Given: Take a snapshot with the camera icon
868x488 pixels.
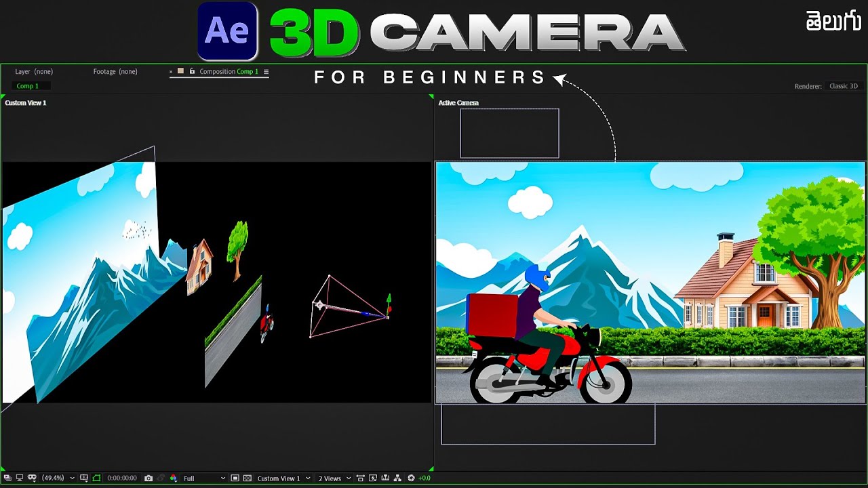Looking at the screenshot, I should (149, 478).
